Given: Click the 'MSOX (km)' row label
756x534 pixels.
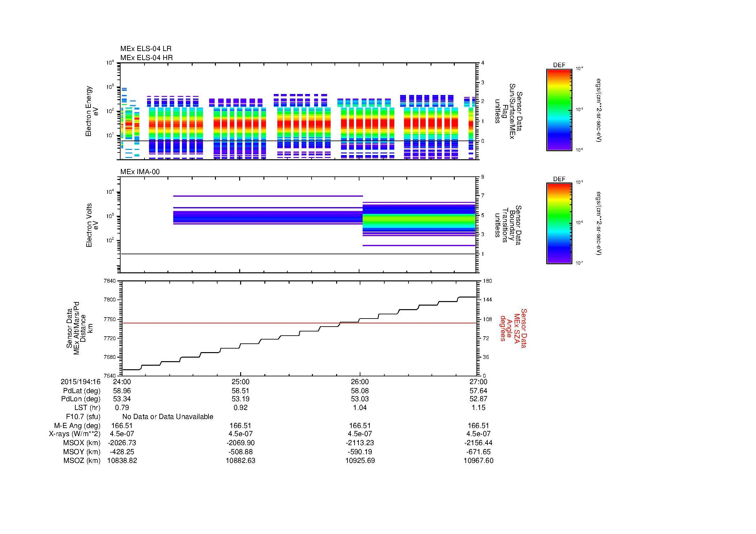Looking at the screenshot, I should pyautogui.click(x=82, y=443).
